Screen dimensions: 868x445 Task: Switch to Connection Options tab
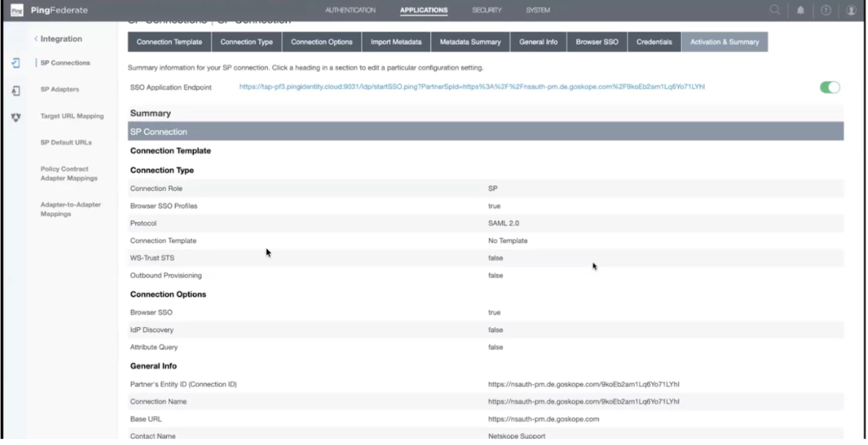(322, 42)
